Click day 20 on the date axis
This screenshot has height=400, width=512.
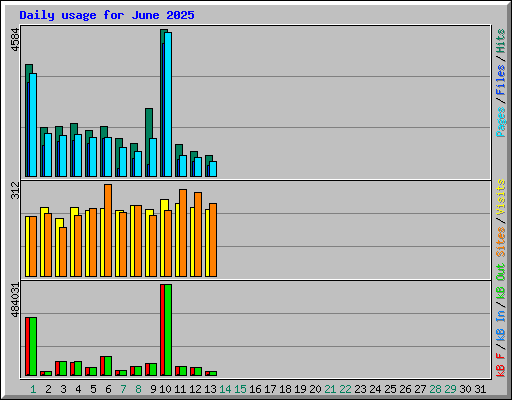(315, 389)
